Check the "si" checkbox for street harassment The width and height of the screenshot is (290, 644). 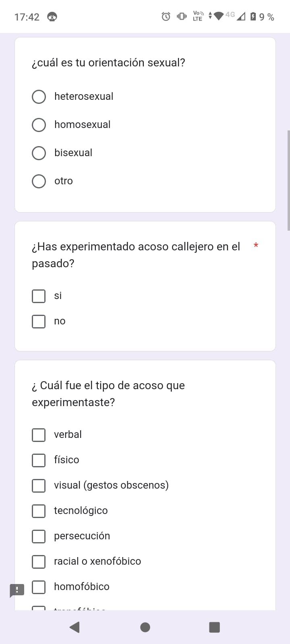(x=39, y=296)
